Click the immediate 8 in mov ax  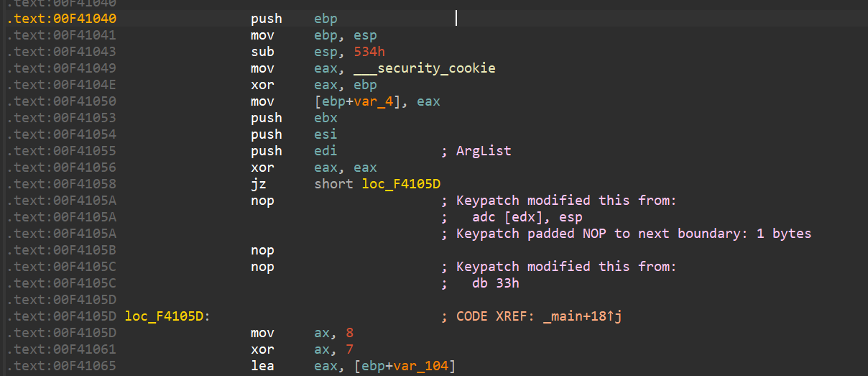[x=350, y=333]
